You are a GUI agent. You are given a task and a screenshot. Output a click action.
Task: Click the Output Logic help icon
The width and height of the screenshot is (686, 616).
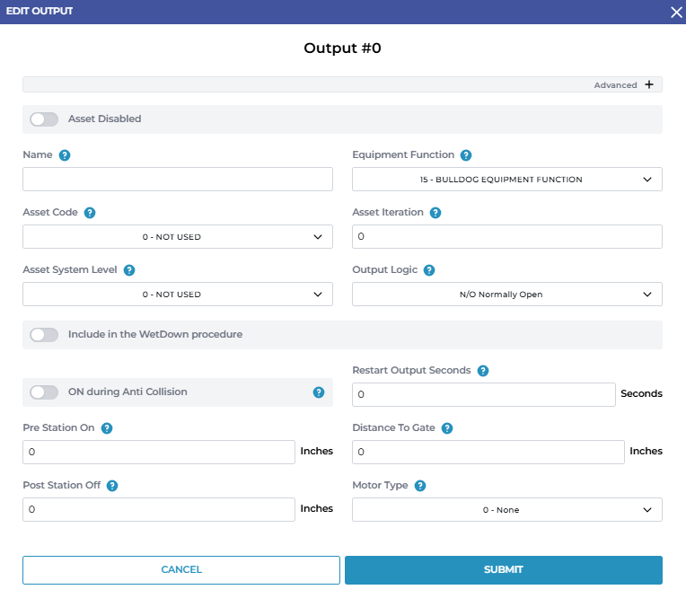tap(429, 270)
